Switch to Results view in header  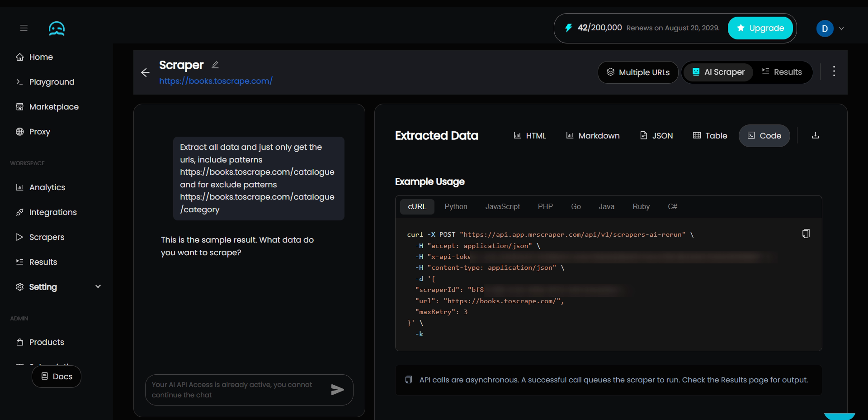click(782, 72)
